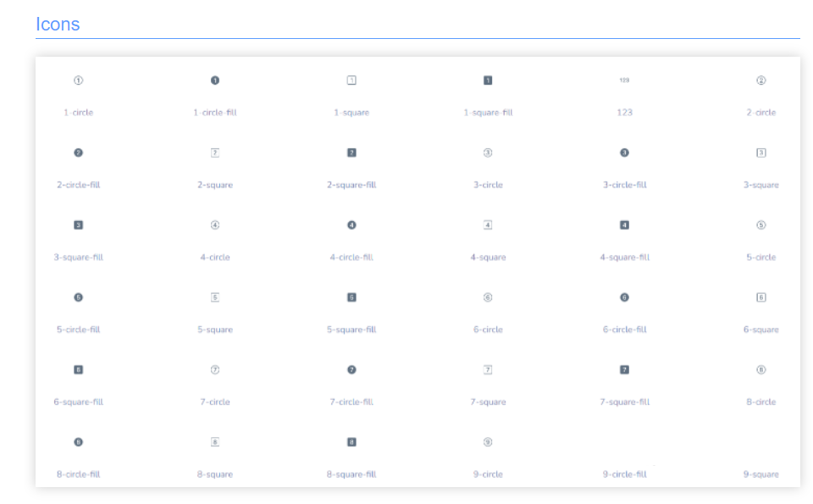Pick the 4-circle outline icon
Screen dimensions: 813x504
point(215,225)
